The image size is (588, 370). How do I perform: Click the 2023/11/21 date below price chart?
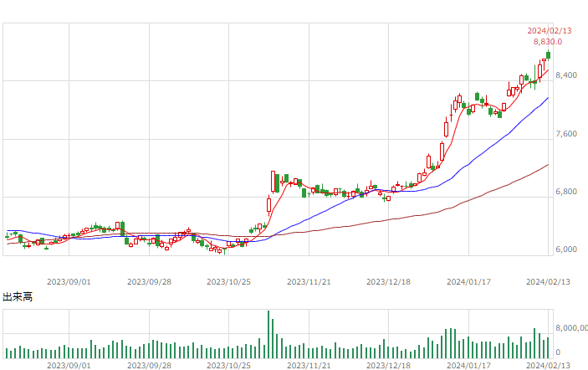pyautogui.click(x=309, y=282)
